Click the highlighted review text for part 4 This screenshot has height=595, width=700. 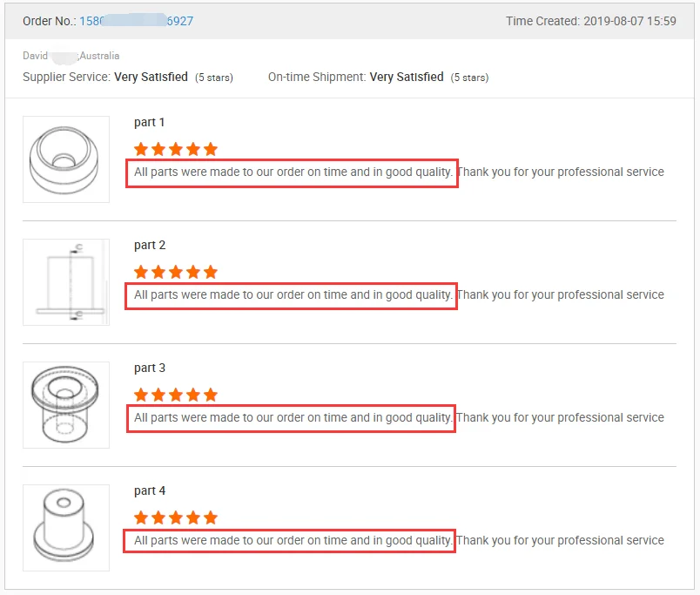point(293,541)
